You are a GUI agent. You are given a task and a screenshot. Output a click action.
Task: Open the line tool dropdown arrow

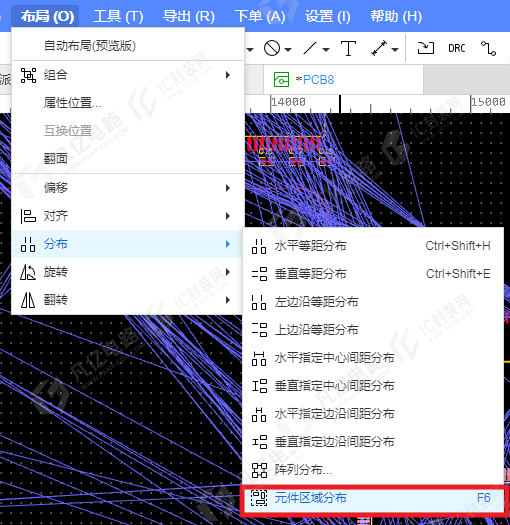pos(326,50)
